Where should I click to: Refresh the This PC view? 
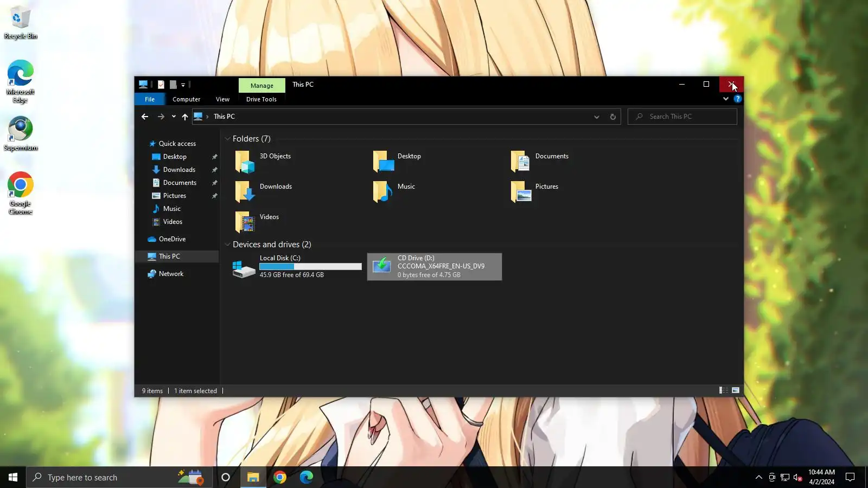coord(613,117)
